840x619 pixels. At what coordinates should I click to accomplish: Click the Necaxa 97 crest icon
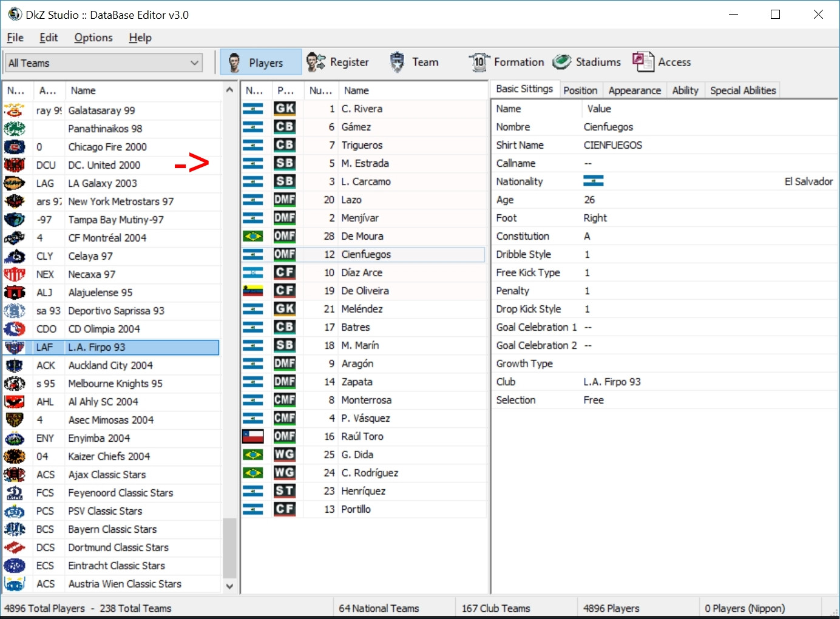(x=15, y=274)
